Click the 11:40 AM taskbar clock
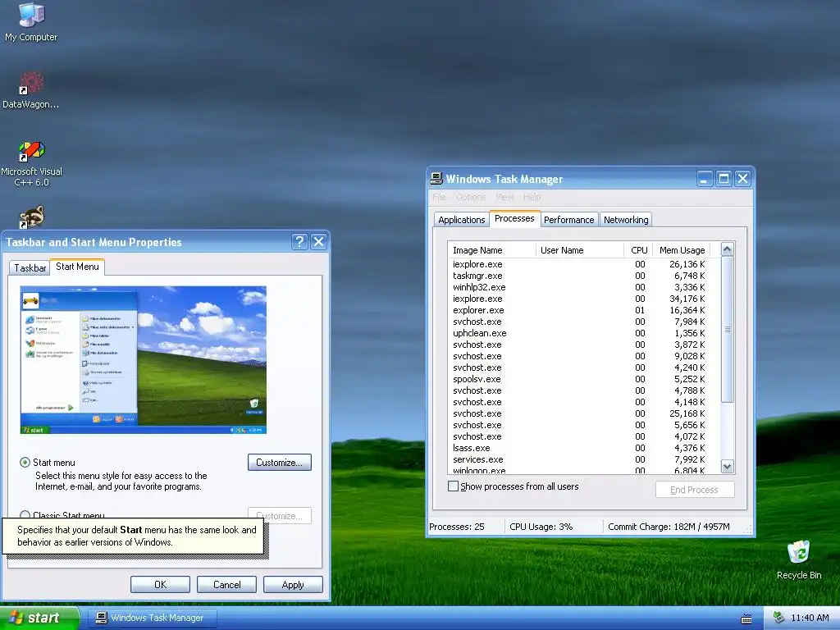 tap(810, 618)
